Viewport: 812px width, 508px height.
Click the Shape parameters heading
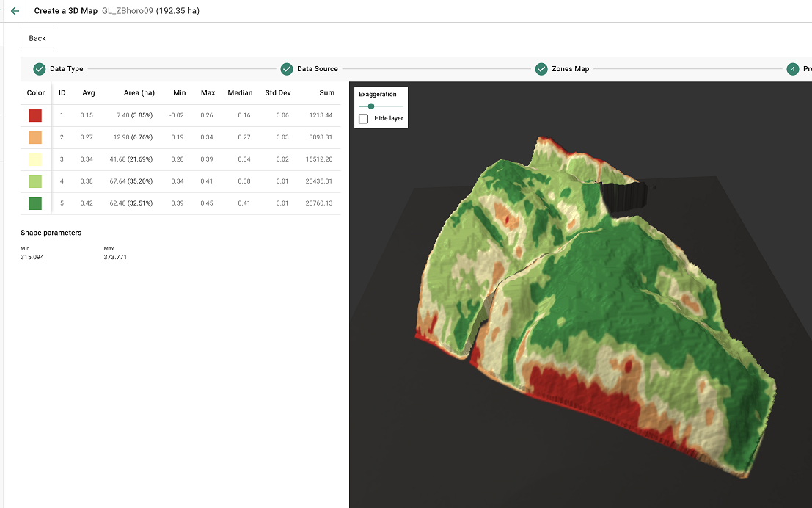pos(51,233)
